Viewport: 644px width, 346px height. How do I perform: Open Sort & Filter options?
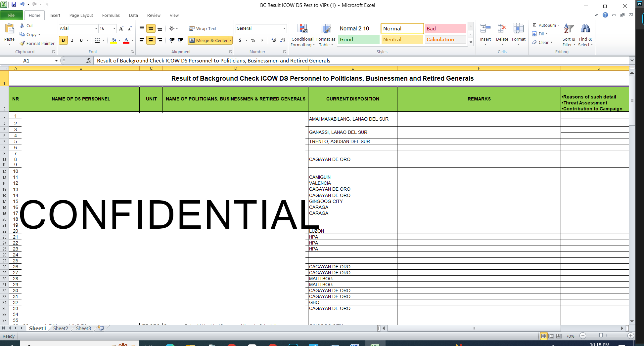pyautogui.click(x=569, y=35)
